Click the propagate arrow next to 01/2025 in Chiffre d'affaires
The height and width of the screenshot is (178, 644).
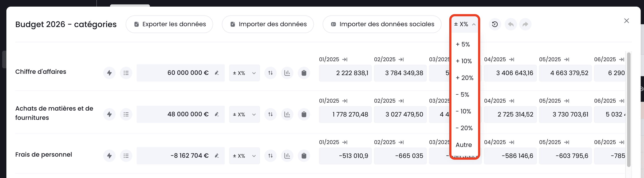pos(345,59)
